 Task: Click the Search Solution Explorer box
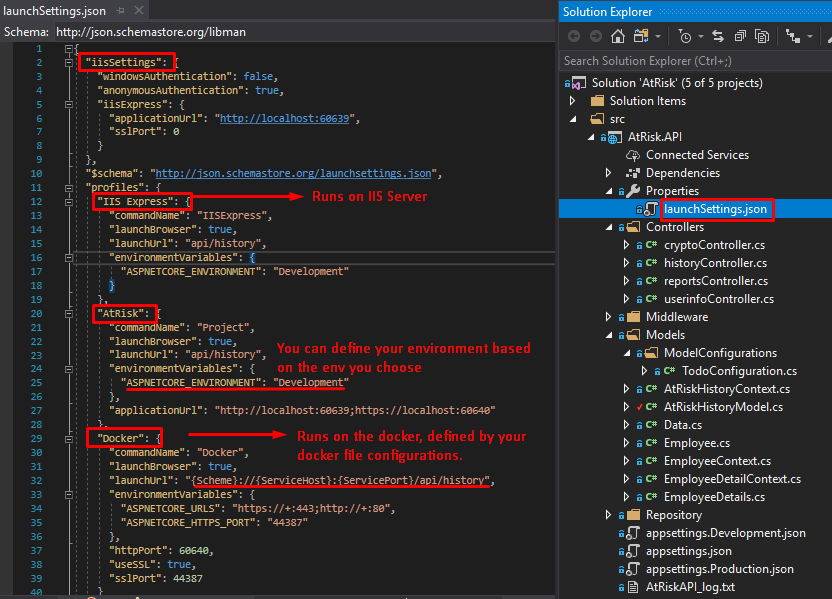690,60
